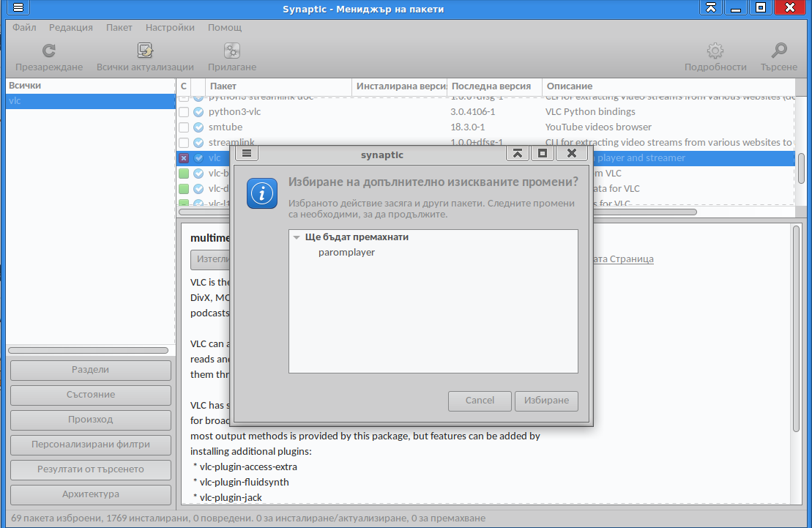Toggle the smtube package checkbox
Screen dimensions: 812x528
184,127
